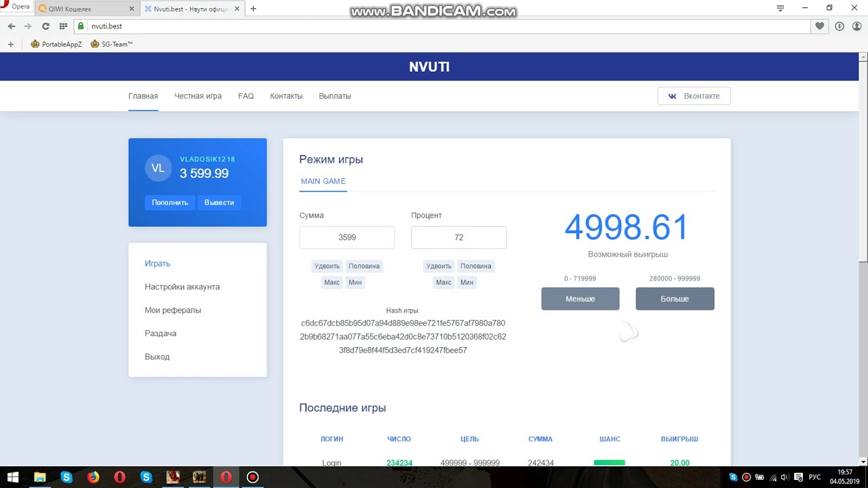The image size is (868, 488).
Task: Click Удвоить under Сумма
Action: point(327,266)
